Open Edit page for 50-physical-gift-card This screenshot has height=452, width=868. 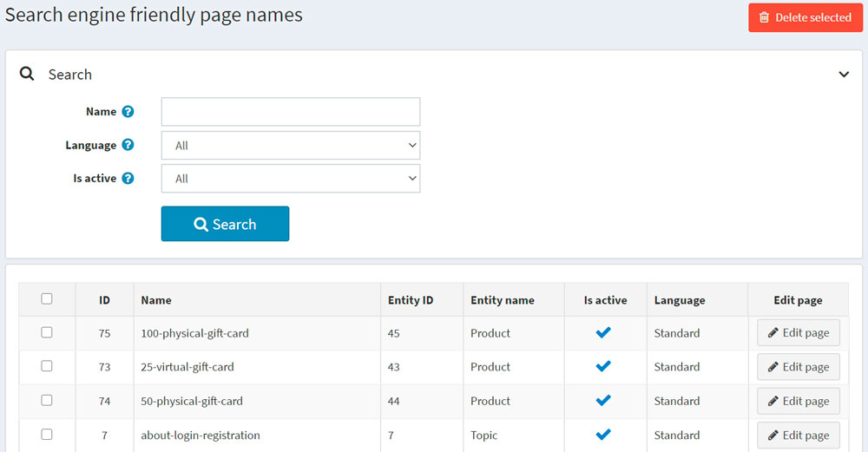798,401
